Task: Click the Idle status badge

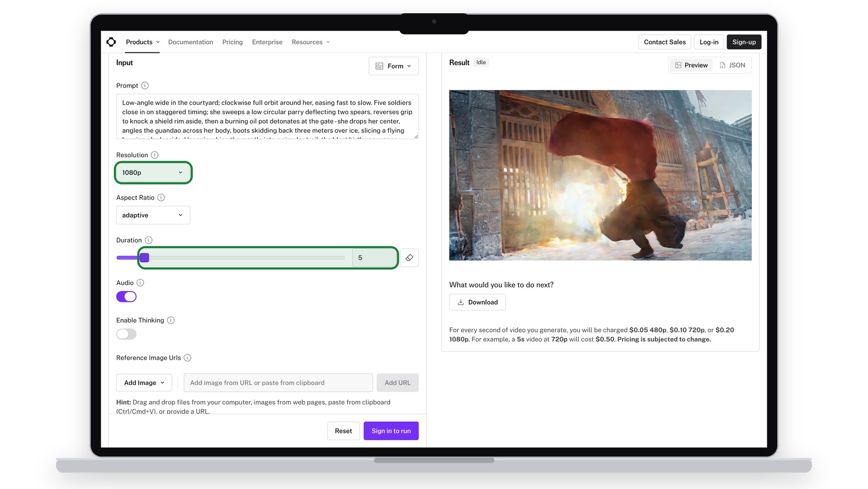Action: click(481, 62)
